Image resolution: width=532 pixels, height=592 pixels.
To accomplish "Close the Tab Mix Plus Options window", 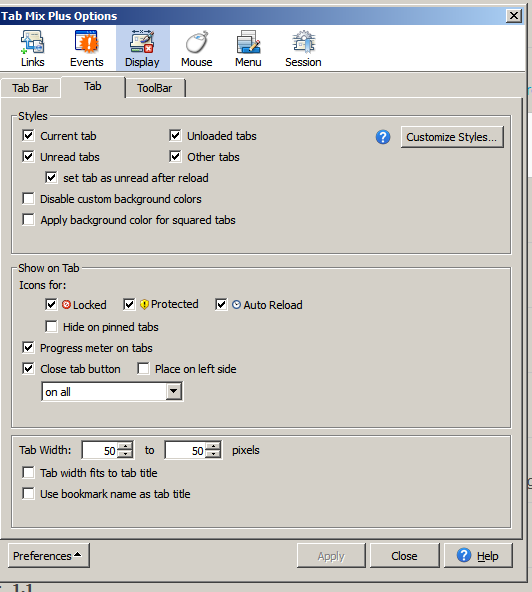I will 514,16.
